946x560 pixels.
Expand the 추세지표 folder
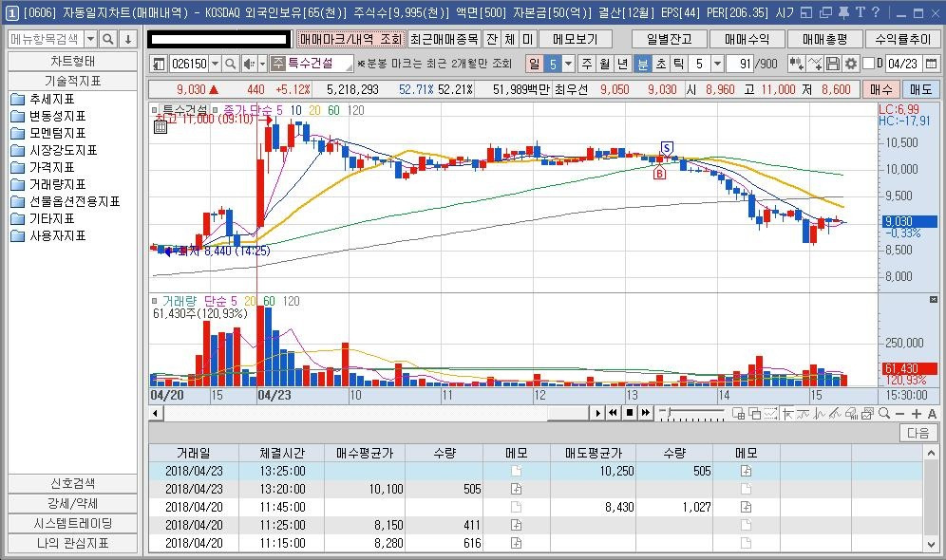[x=43, y=99]
